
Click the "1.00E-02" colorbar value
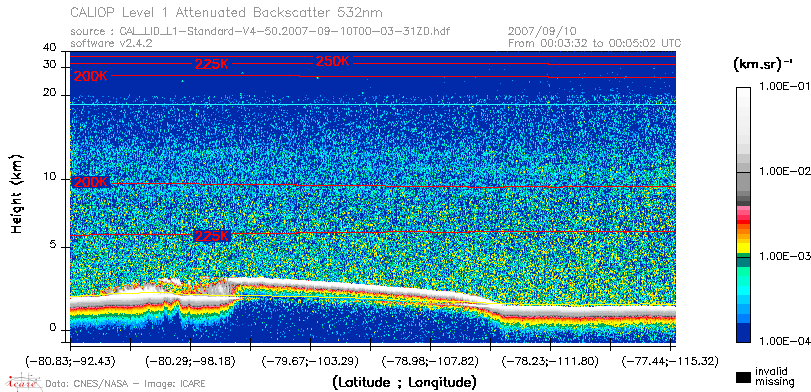pyautogui.click(x=786, y=172)
